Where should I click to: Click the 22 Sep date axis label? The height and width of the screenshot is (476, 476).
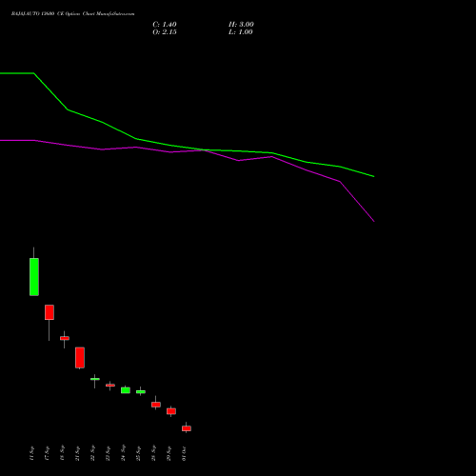[x=92, y=453]
